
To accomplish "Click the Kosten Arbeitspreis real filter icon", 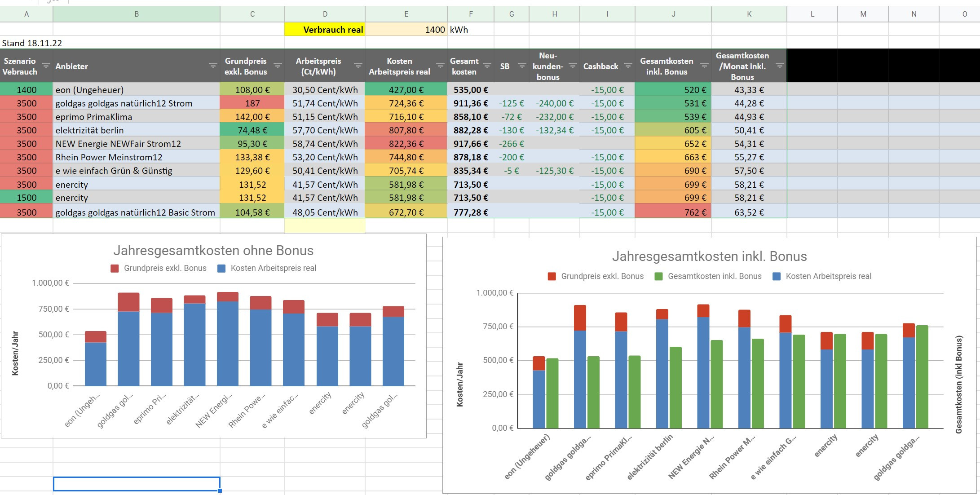I will tap(440, 66).
